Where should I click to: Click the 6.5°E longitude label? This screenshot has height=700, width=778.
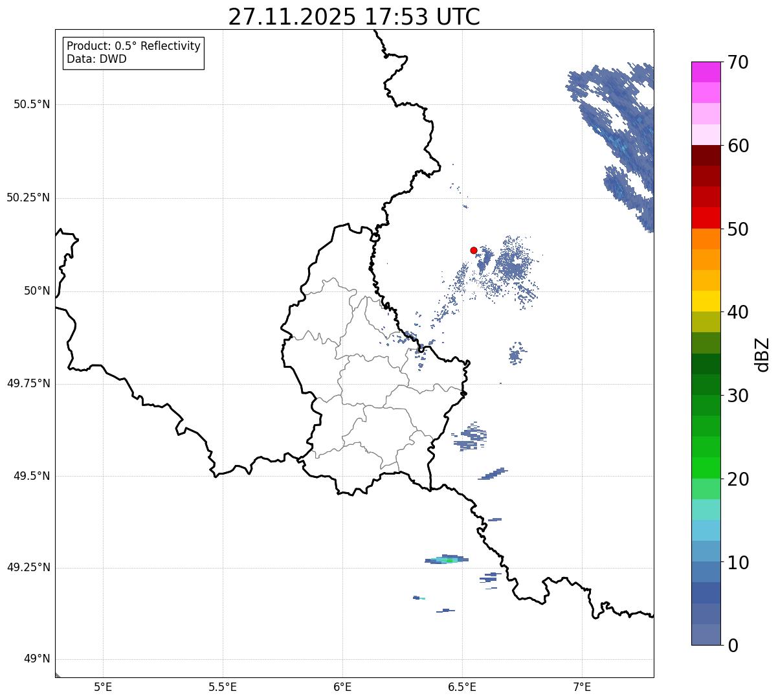(462, 687)
